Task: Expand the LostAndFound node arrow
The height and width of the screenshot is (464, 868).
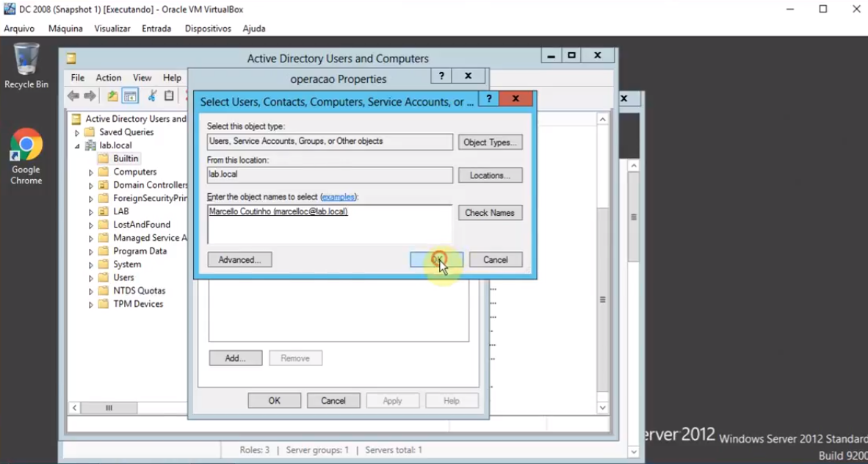Action: pos(91,225)
